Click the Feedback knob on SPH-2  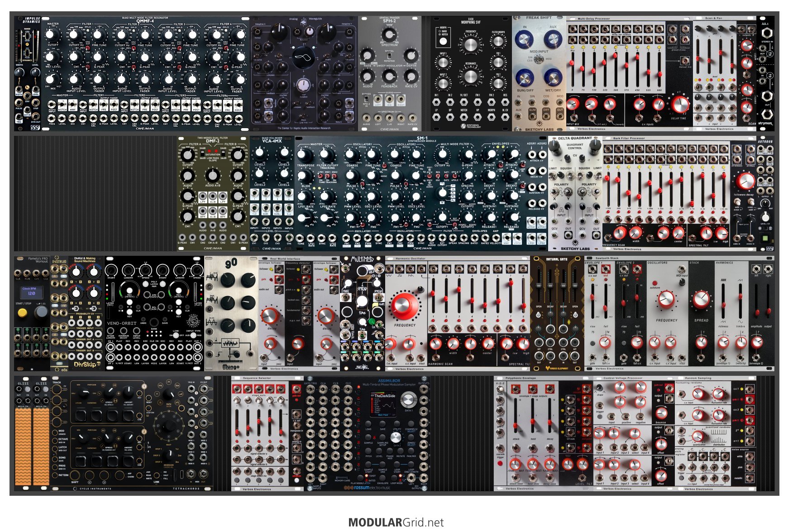click(389, 77)
